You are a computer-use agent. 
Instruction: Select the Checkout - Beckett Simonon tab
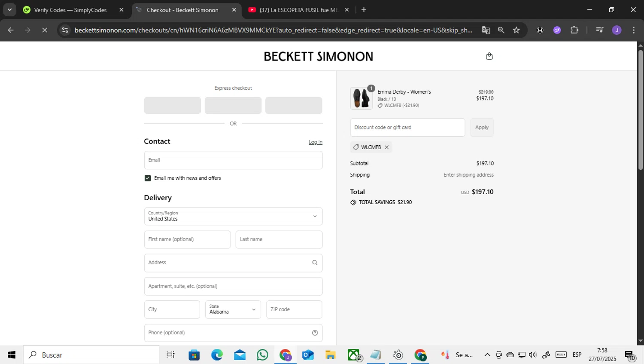tap(182, 10)
